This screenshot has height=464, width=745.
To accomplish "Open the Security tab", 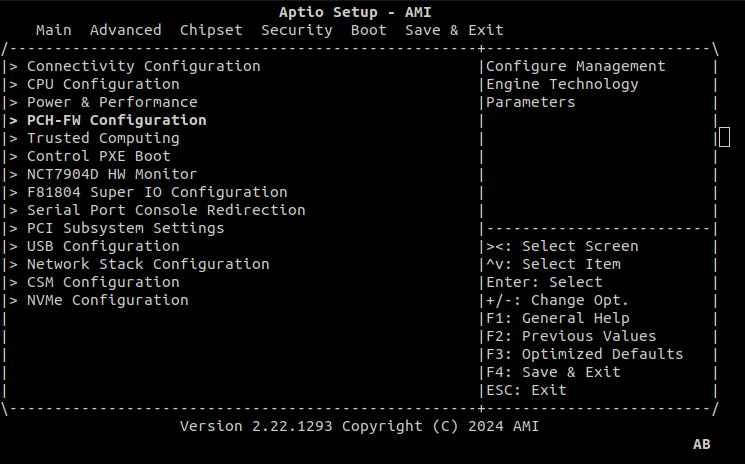I will 296,30.
